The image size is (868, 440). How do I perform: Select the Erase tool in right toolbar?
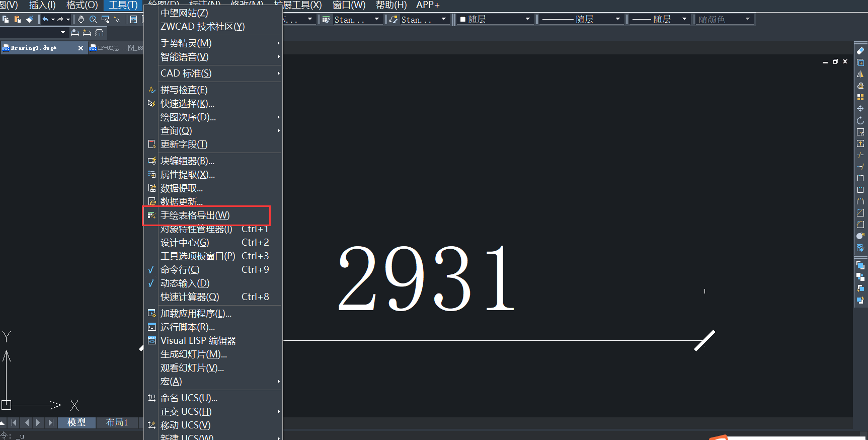860,51
